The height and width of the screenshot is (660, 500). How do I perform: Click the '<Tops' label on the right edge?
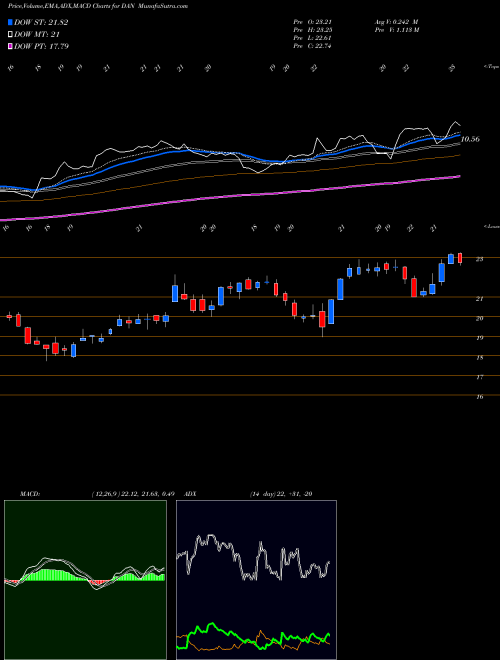click(491, 67)
